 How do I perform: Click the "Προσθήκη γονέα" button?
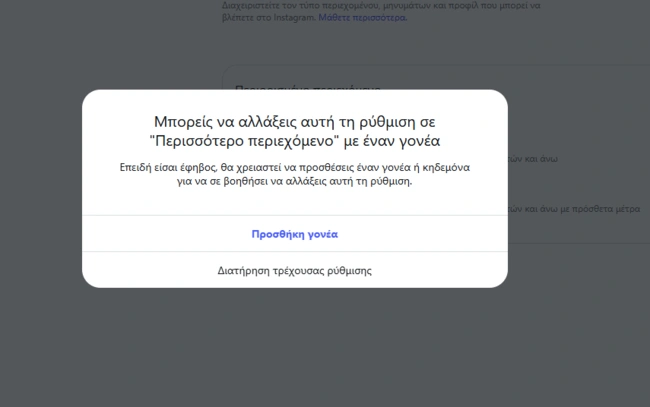tap(294, 234)
